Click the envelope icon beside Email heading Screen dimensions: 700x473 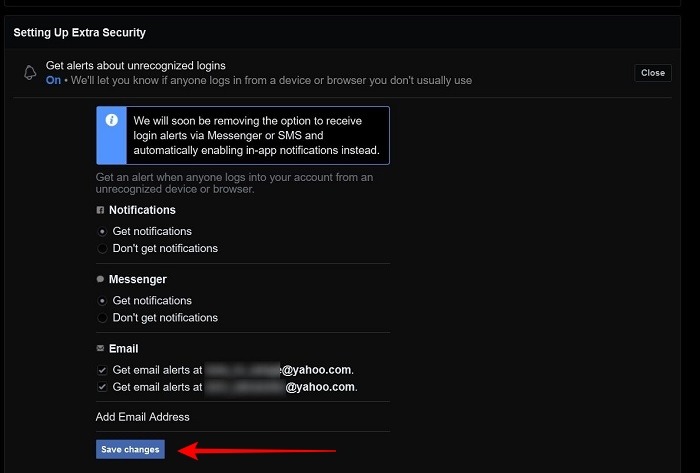click(100, 348)
